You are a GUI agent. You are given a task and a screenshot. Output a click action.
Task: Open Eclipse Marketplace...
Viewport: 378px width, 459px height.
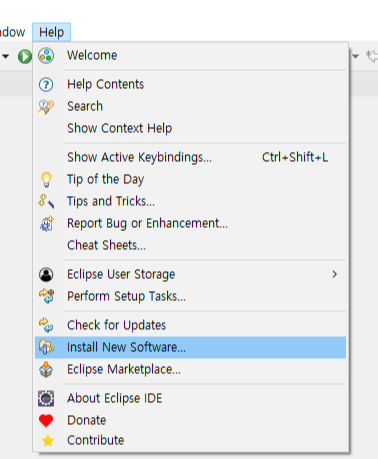click(x=190, y=369)
